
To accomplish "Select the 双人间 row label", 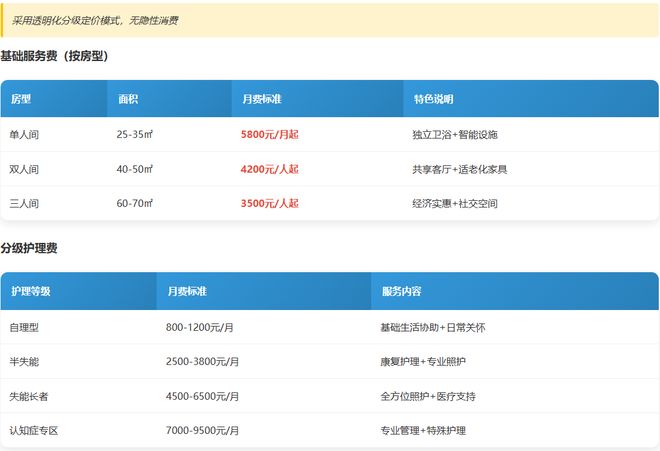I will pos(24,169).
